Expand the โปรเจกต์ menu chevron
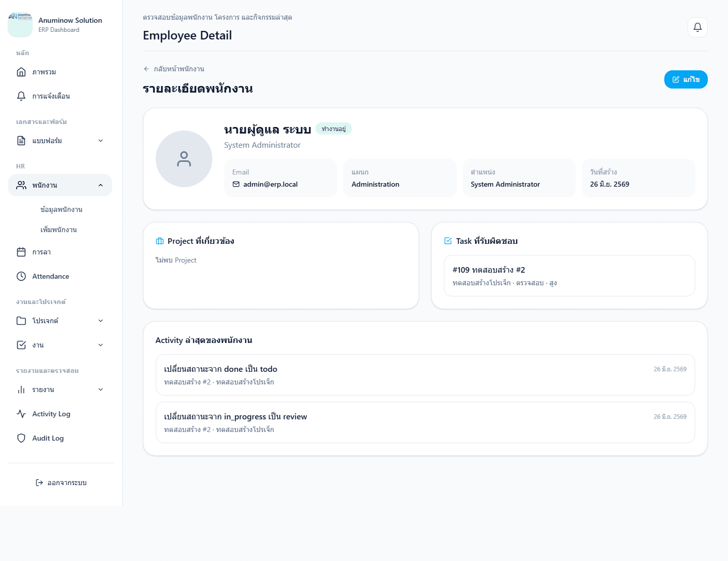 click(x=101, y=321)
